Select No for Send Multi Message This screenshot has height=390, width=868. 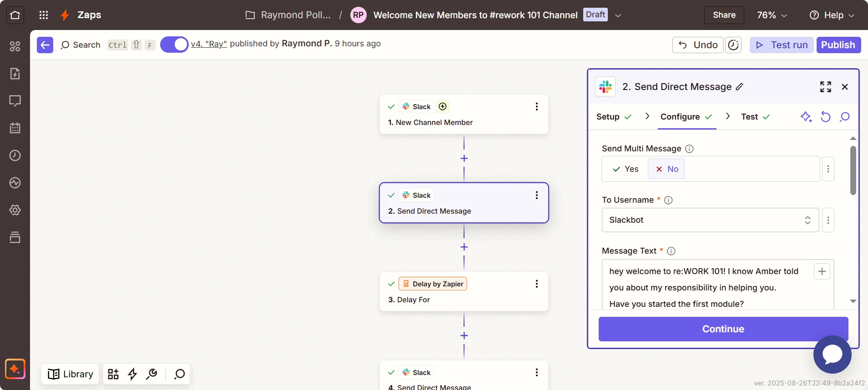(x=666, y=169)
